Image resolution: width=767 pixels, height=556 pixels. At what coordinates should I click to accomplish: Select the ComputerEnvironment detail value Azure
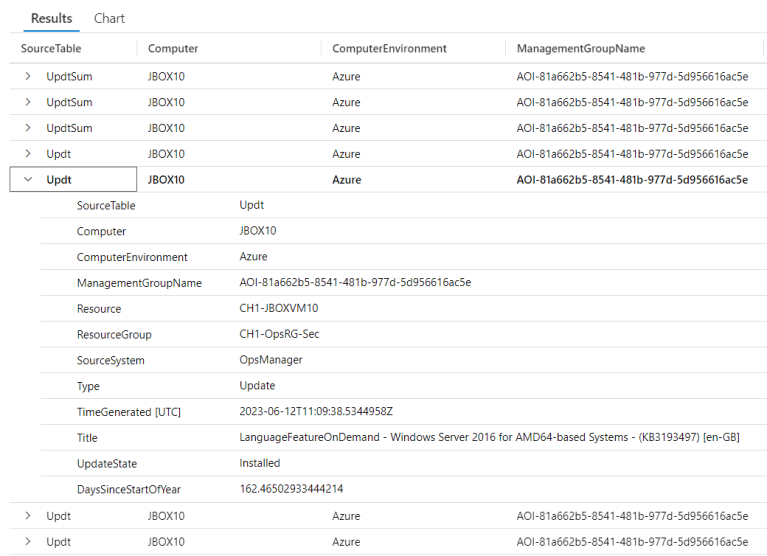(x=253, y=257)
